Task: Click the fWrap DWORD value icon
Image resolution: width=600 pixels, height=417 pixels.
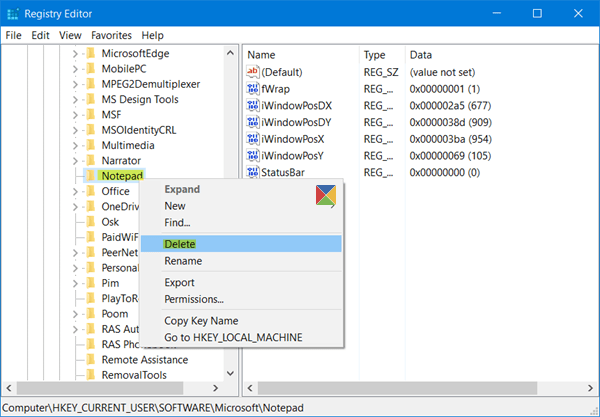Action: 253,89
